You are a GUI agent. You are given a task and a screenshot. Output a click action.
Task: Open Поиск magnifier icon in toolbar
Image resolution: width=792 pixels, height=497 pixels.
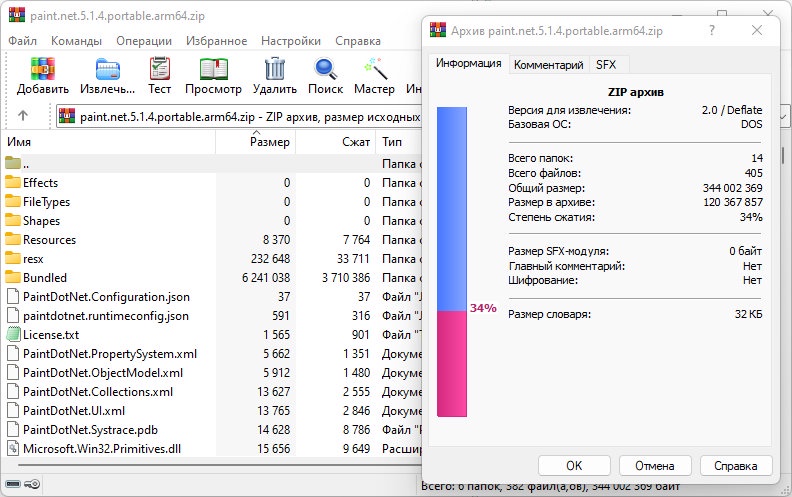click(x=325, y=69)
